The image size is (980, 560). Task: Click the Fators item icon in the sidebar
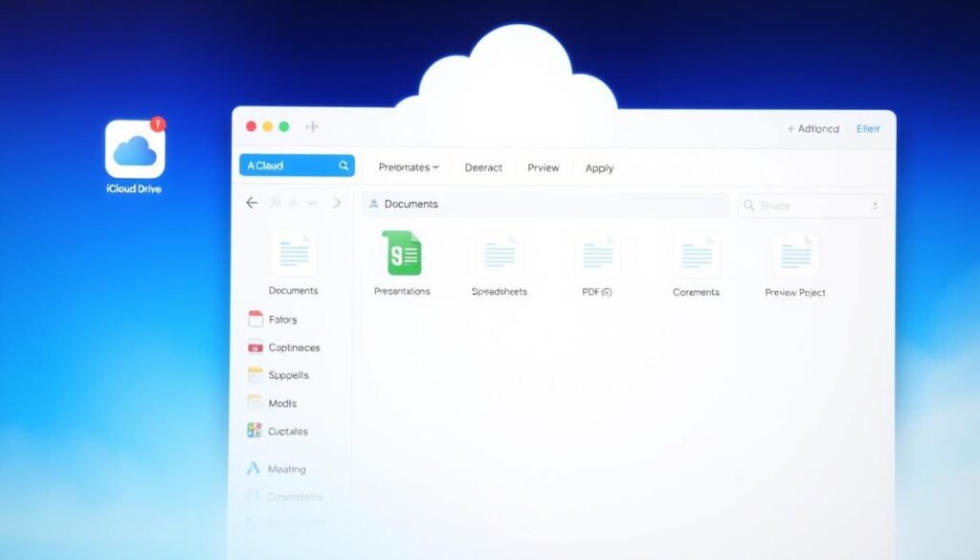click(x=256, y=319)
